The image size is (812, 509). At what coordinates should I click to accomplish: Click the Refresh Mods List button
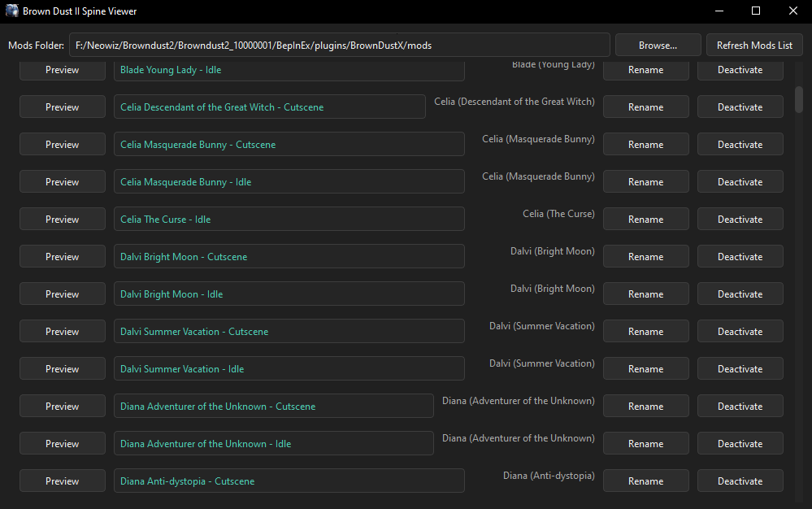[753, 45]
